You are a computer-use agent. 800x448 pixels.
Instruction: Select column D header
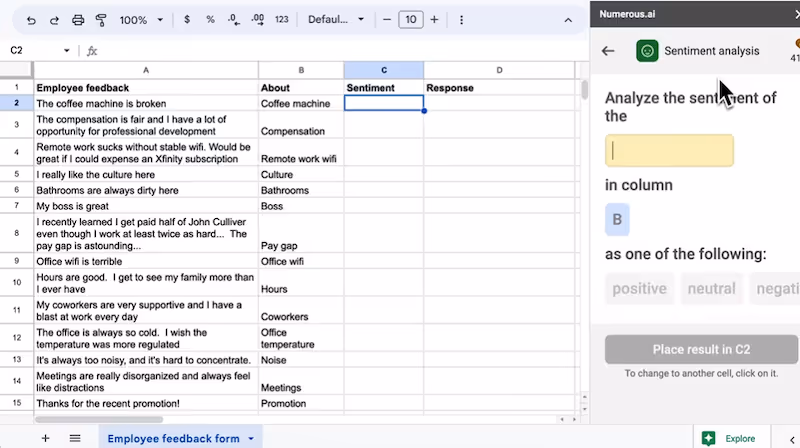(x=499, y=70)
